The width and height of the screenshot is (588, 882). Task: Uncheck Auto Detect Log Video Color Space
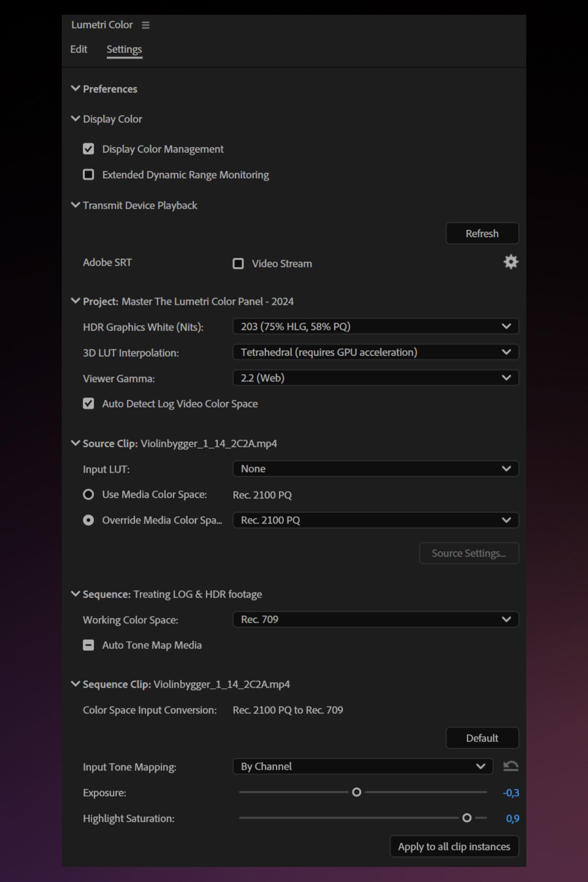pos(89,404)
